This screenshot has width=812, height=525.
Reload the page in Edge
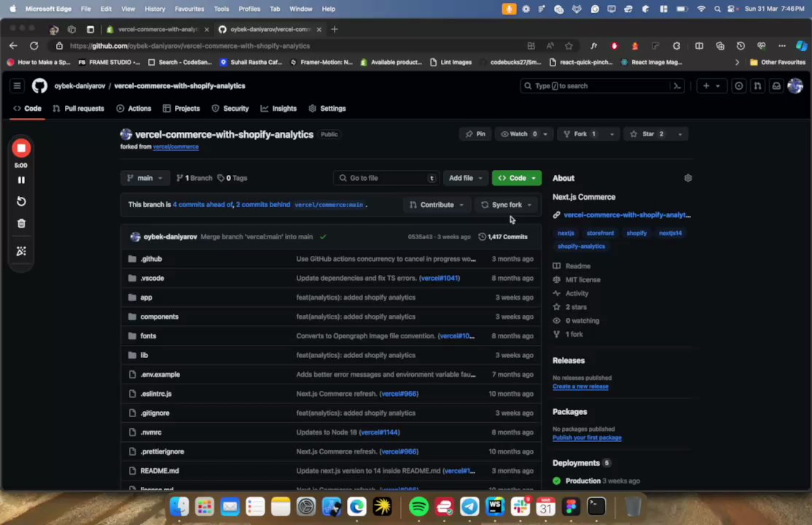[x=34, y=46]
